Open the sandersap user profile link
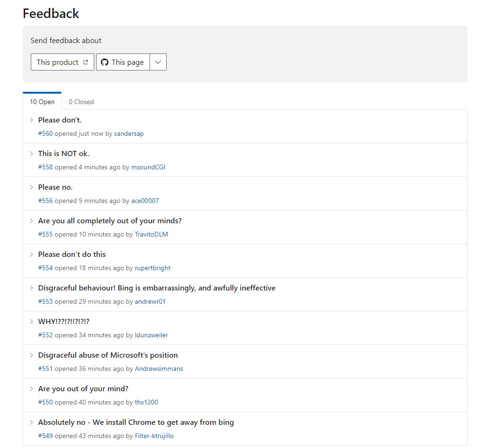The width and height of the screenshot is (488, 448). coord(129,134)
